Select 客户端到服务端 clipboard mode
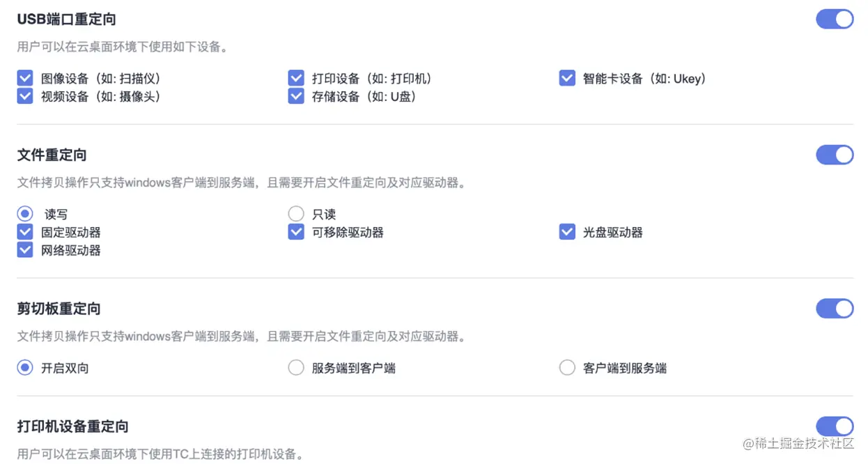The image size is (868, 464). (567, 368)
